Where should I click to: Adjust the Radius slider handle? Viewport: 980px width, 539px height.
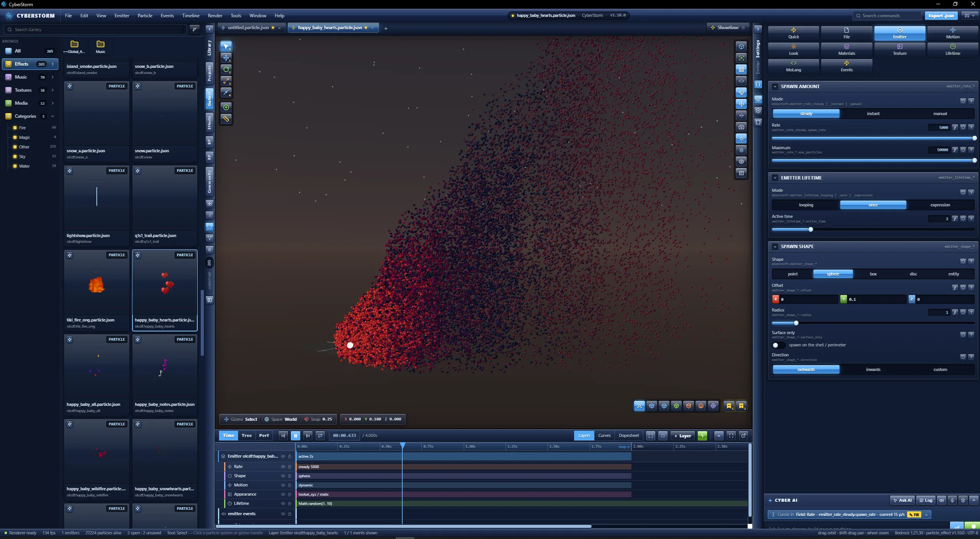(x=796, y=323)
